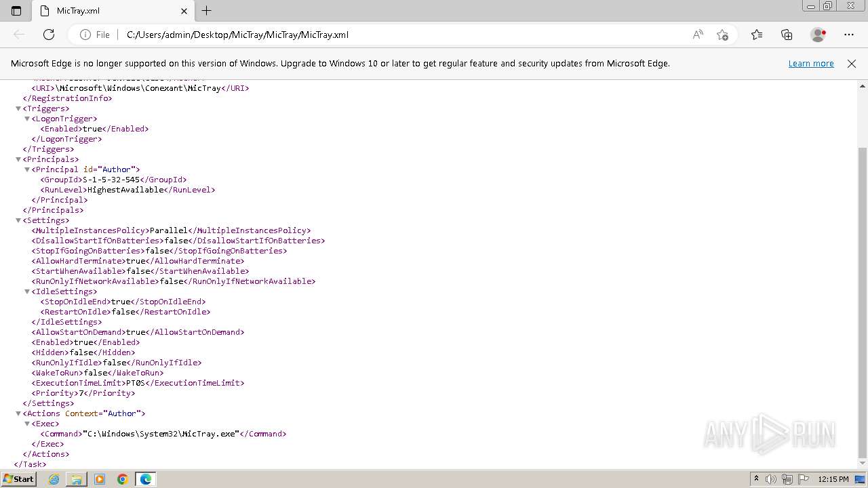
Task: Collapse the LogonTrigger XML node
Action: pos(28,119)
